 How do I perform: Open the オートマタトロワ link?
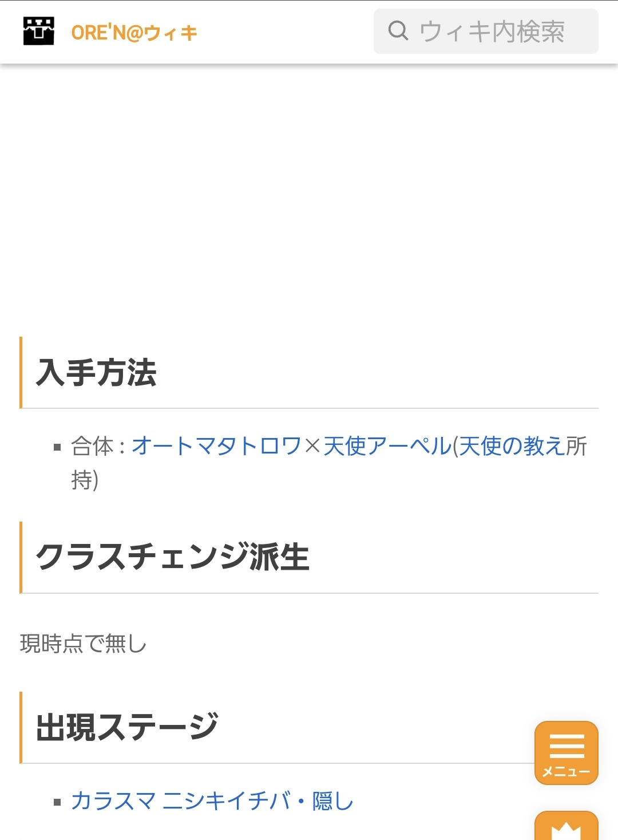[216, 446]
